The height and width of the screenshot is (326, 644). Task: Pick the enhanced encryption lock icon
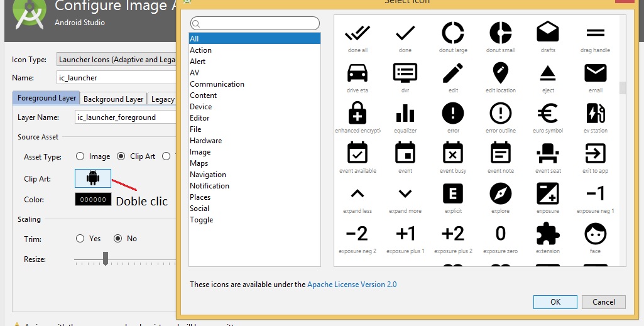pos(357,114)
